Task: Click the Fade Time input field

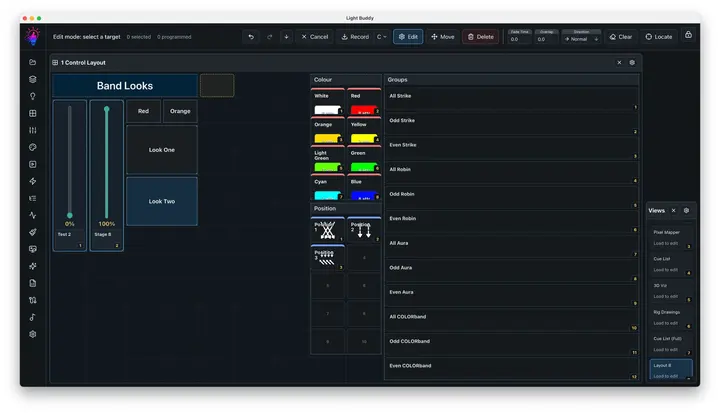Action: point(519,39)
